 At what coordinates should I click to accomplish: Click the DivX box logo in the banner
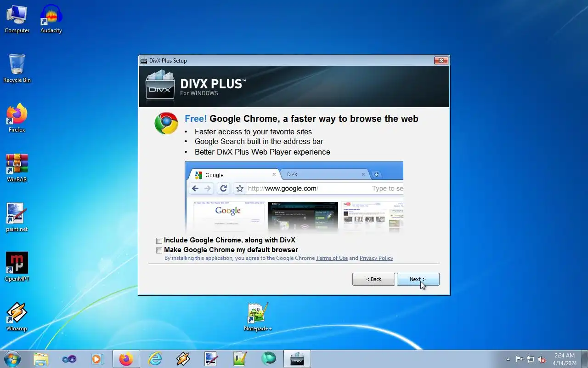point(160,85)
